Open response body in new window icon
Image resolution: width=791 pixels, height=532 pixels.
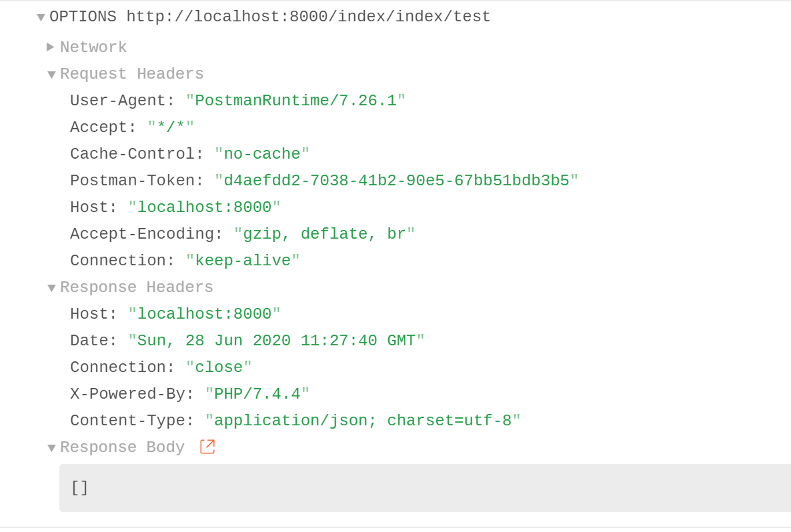pyautogui.click(x=207, y=447)
